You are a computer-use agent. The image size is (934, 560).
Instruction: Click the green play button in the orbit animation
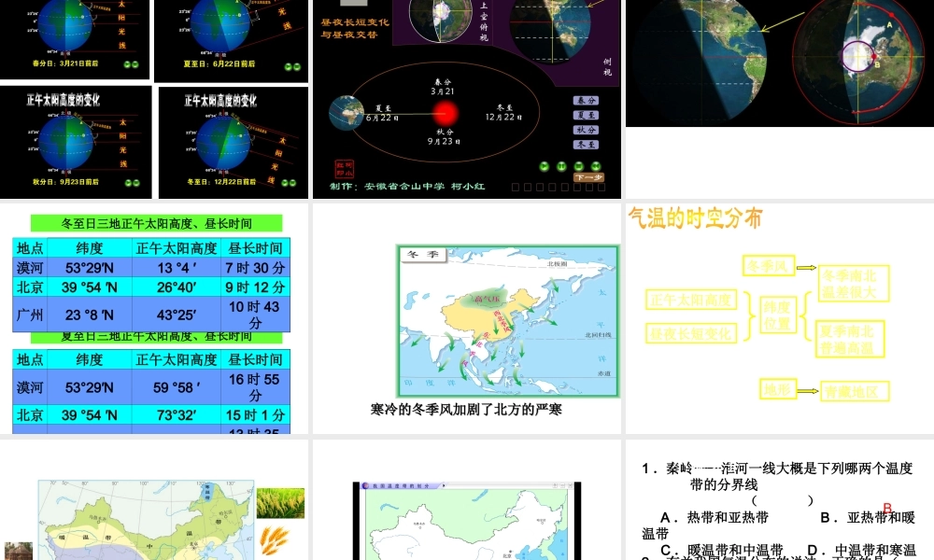click(544, 167)
